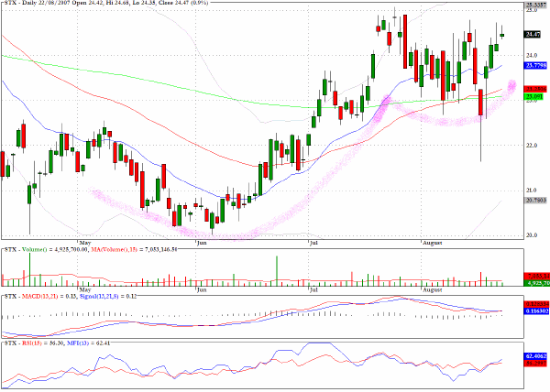
Task: Click the blue Signal(13,21,8) = 0.12 label
Action: (108, 297)
